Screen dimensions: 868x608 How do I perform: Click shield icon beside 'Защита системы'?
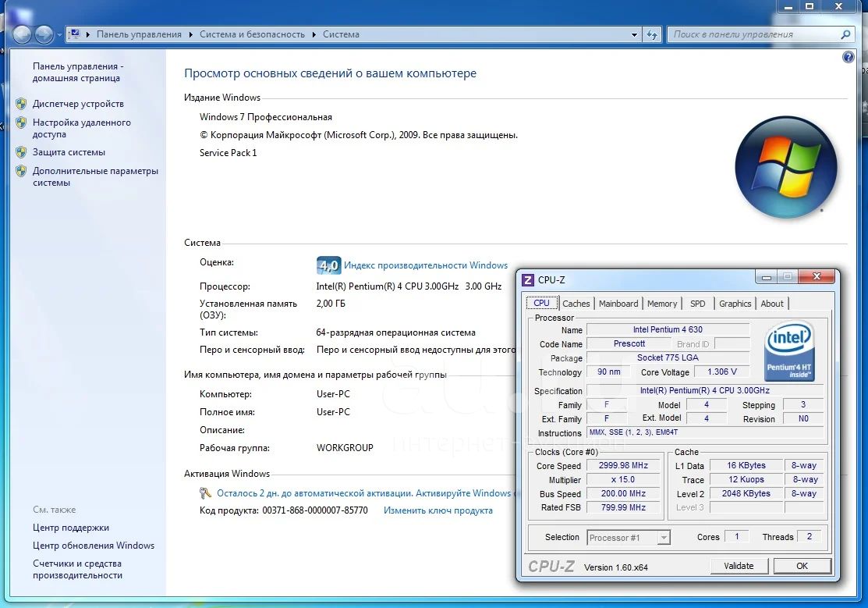coord(21,152)
